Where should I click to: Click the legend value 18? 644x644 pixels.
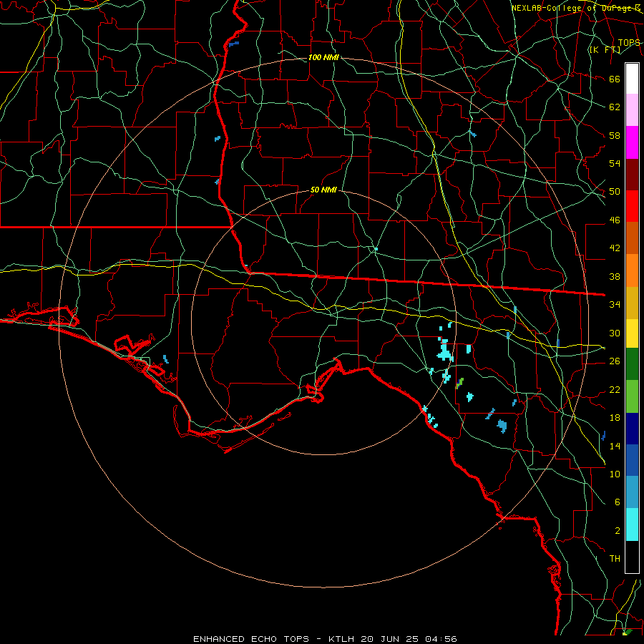pyautogui.click(x=615, y=418)
